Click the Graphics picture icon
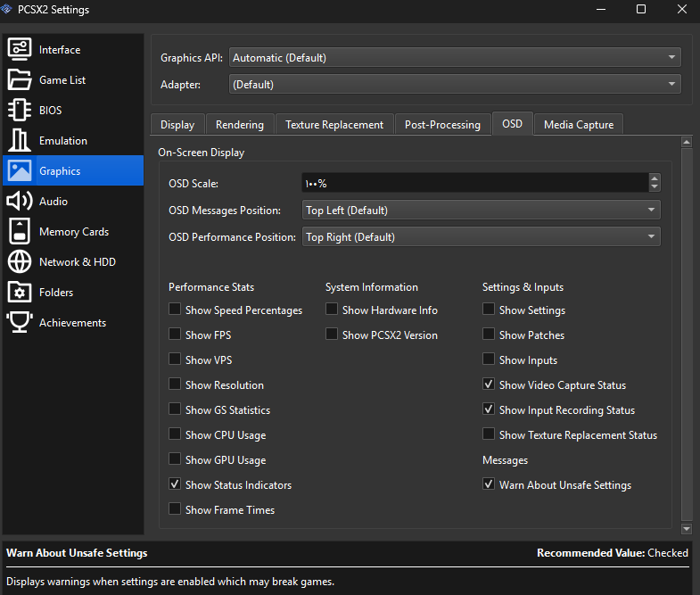The image size is (700, 595). pyautogui.click(x=20, y=170)
